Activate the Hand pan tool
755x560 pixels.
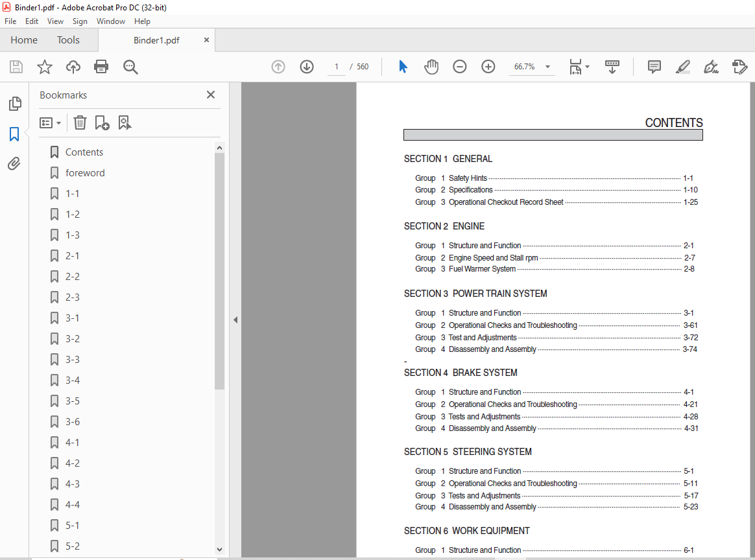point(431,66)
